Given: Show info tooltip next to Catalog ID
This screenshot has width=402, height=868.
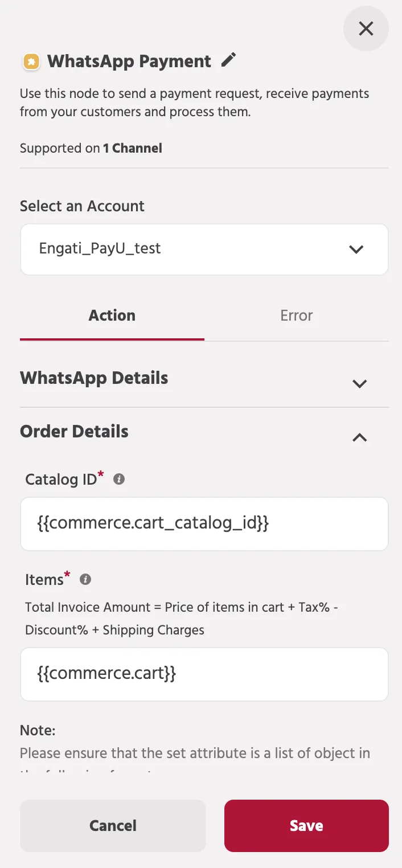Looking at the screenshot, I should pyautogui.click(x=119, y=480).
